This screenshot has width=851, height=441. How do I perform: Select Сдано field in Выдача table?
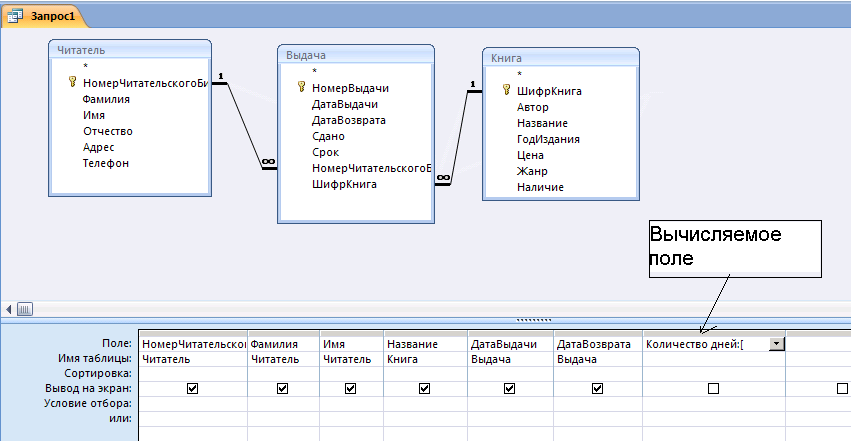click(328, 136)
